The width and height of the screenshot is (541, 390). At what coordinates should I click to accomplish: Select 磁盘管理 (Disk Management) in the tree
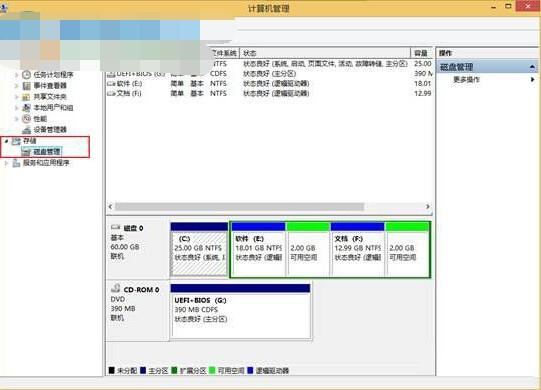pos(47,152)
